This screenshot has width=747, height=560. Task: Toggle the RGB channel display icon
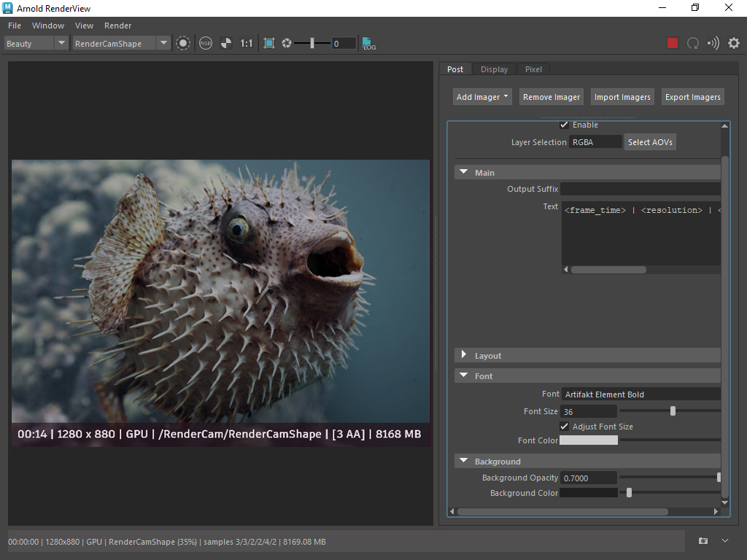pyautogui.click(x=206, y=43)
